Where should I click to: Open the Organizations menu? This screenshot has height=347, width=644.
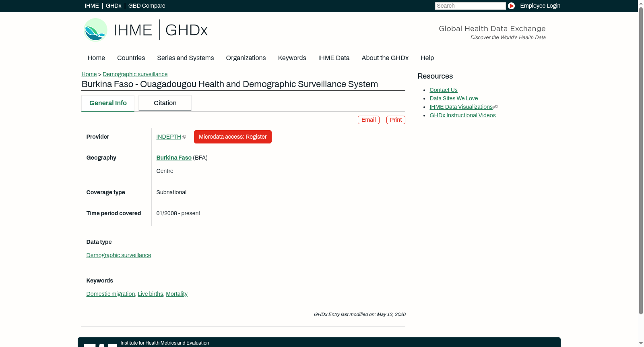246,58
